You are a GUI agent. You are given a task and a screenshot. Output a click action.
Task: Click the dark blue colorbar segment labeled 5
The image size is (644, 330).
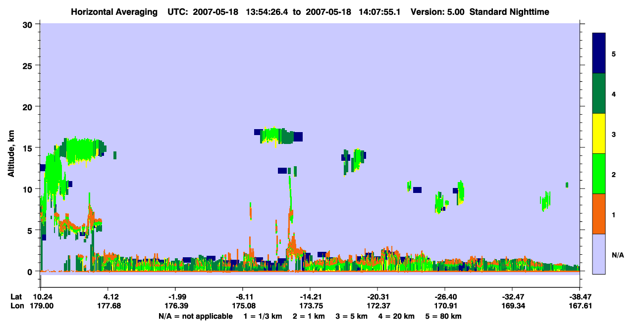(x=599, y=53)
